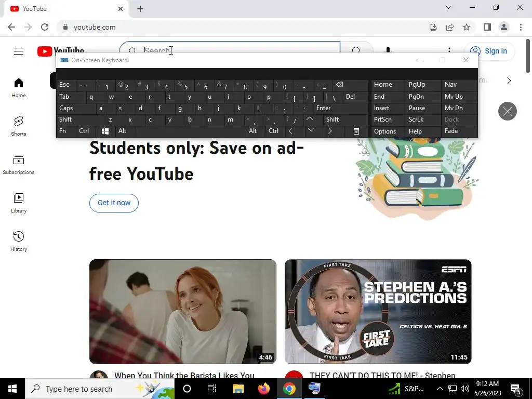The height and width of the screenshot is (399, 532).
Task: Click the search magnifier button
Action: coord(356,50)
